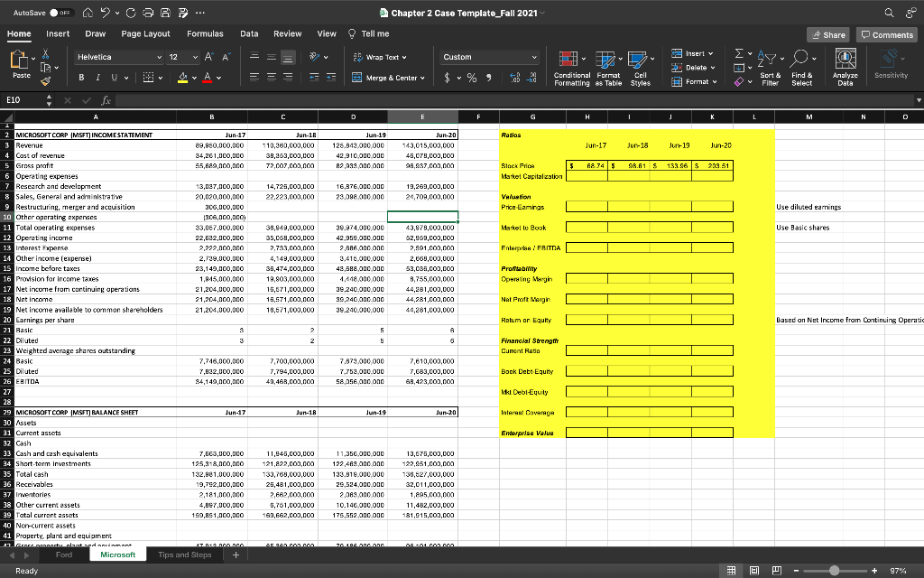Open the Comments pane button
924x578 pixels.
tap(887, 34)
